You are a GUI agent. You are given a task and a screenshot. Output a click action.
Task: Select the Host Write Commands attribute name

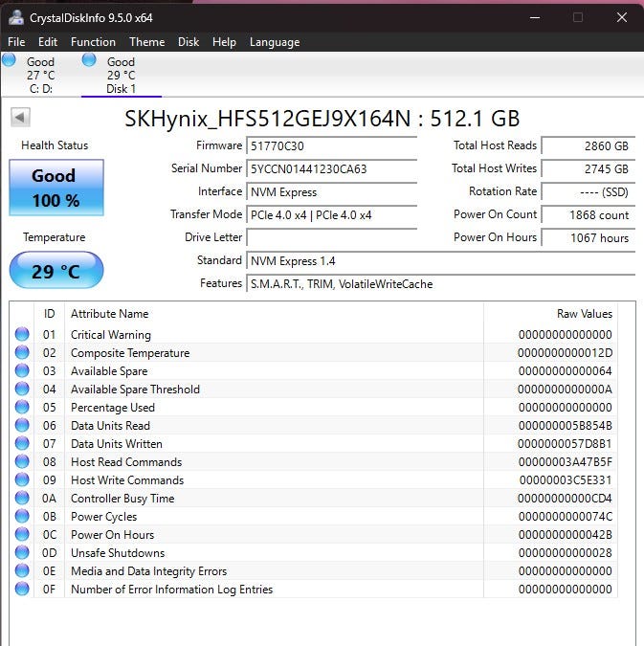pyautogui.click(x=127, y=480)
